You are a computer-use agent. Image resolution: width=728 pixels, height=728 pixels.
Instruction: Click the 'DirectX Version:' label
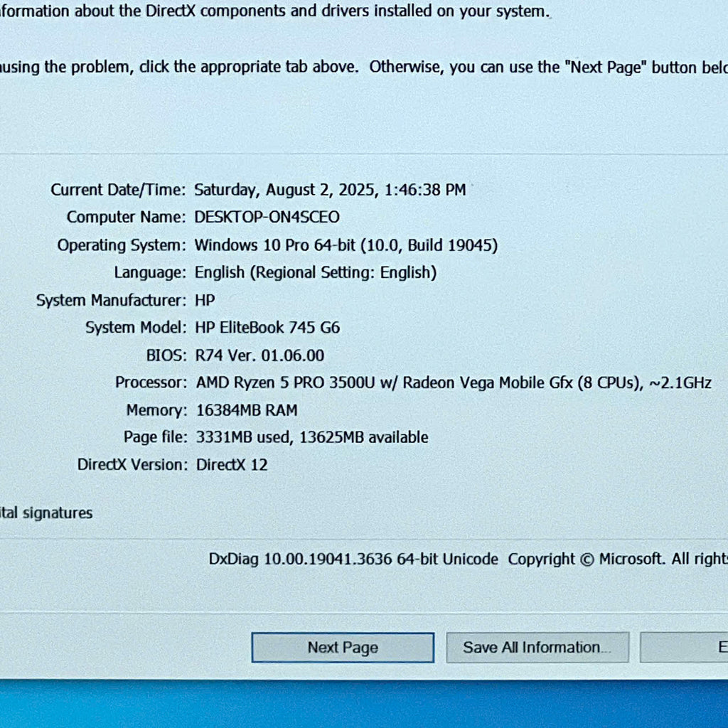[x=132, y=465]
